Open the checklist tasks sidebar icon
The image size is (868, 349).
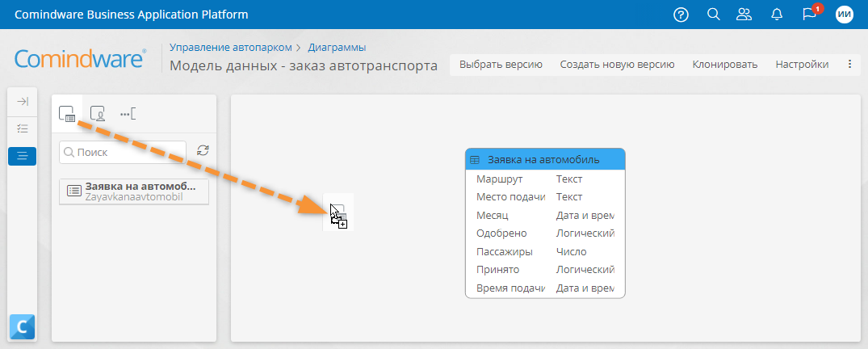(x=23, y=128)
